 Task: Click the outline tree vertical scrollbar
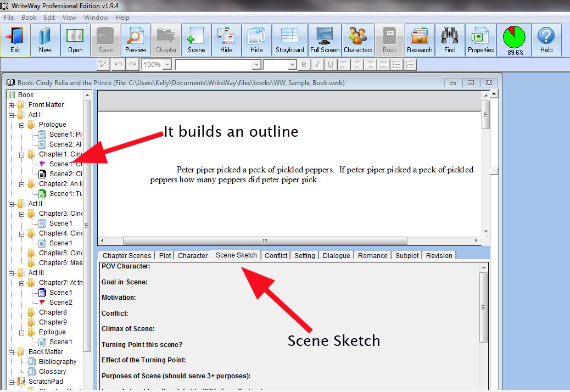(87, 225)
